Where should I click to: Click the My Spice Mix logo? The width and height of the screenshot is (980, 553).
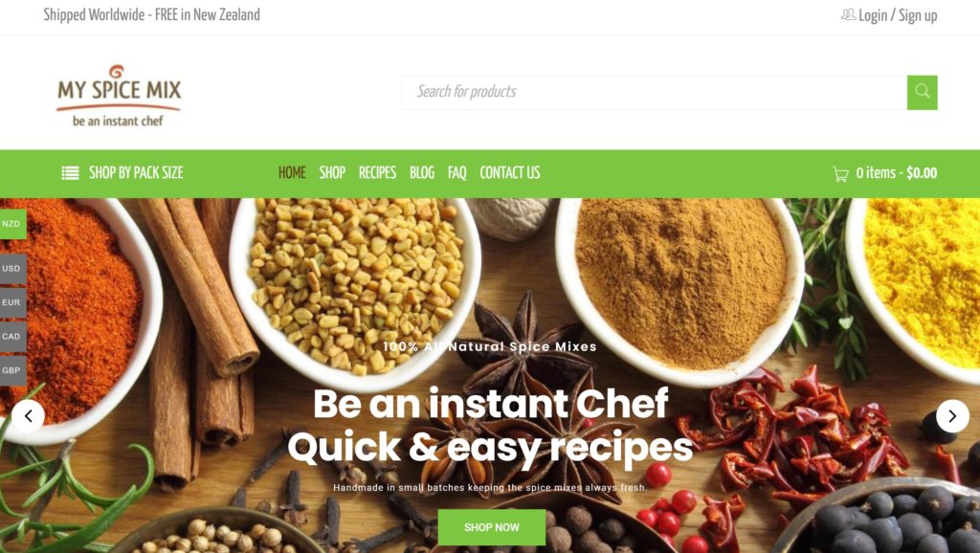tap(119, 96)
